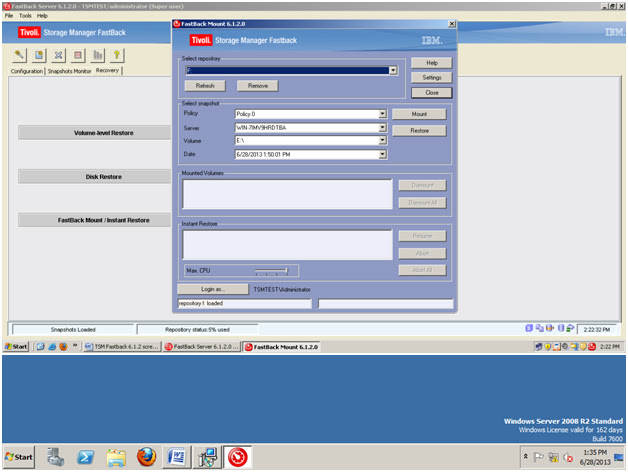Click the show desktop icon in outer tray
This screenshot has height=472, width=628.
pyautogui.click(x=618, y=457)
